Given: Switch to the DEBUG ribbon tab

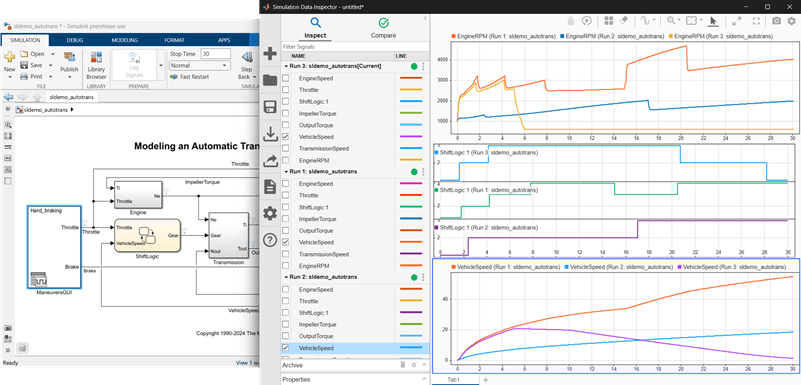Looking at the screenshot, I should point(75,40).
